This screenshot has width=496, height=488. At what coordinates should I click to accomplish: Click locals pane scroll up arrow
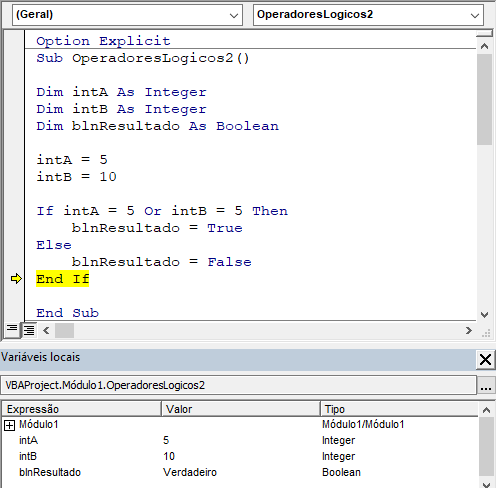[486, 410]
